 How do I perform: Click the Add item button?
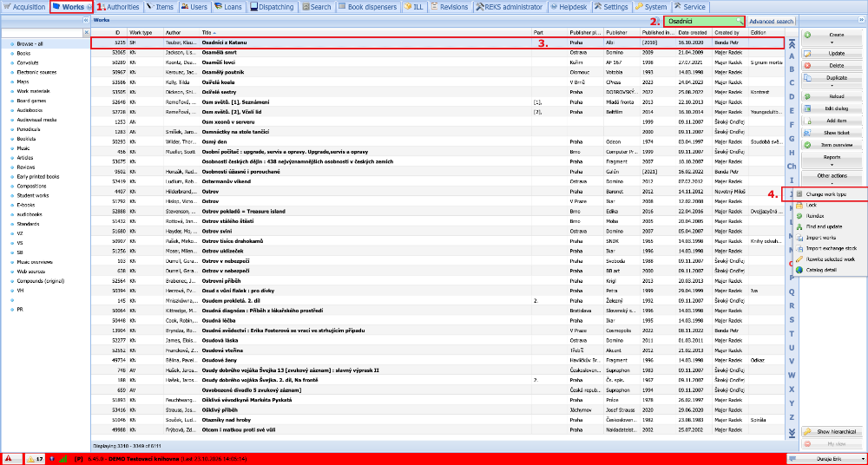click(832, 121)
